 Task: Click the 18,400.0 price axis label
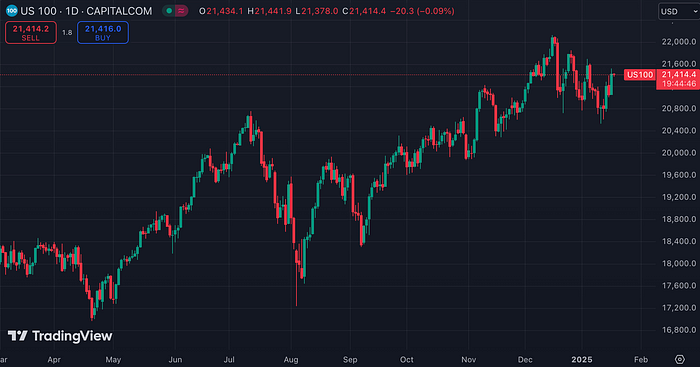click(x=679, y=241)
